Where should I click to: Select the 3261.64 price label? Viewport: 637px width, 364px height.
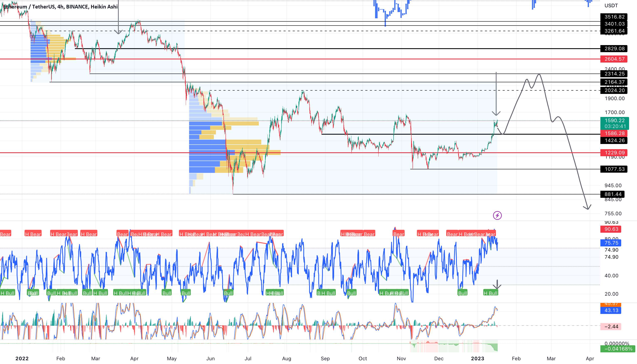[x=614, y=31]
